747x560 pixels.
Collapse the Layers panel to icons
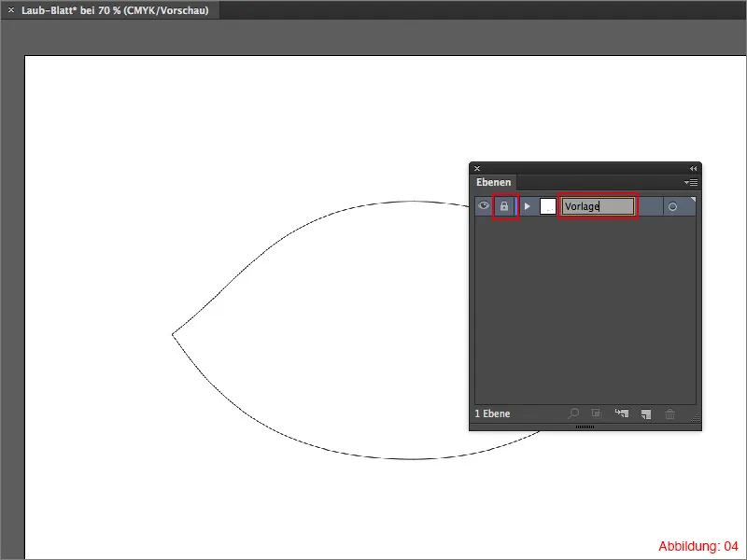[693, 167]
